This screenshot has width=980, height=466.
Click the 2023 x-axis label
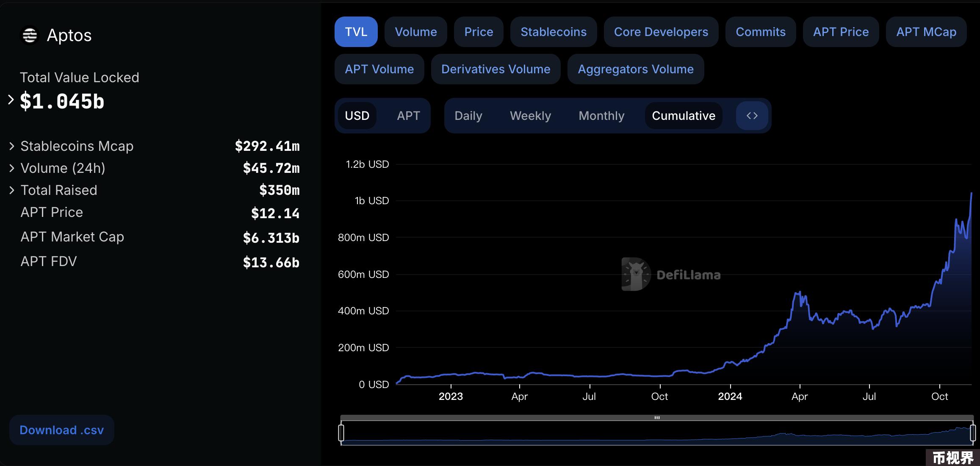pos(451,397)
